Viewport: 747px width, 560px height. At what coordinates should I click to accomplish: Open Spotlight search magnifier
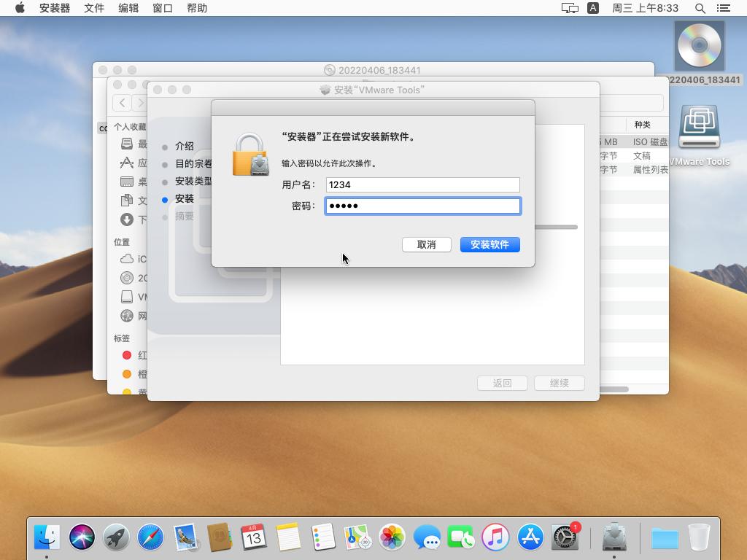700,8
